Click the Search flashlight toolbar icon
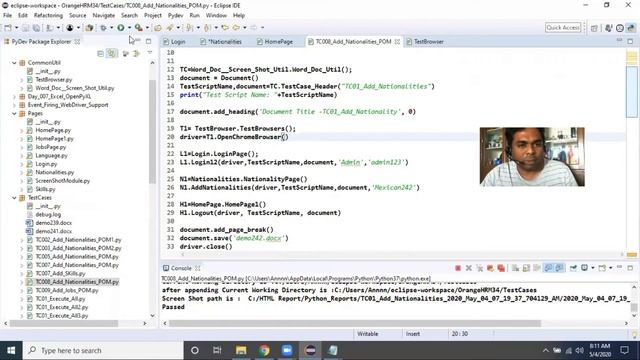This screenshot has height=360, width=640. point(170,28)
